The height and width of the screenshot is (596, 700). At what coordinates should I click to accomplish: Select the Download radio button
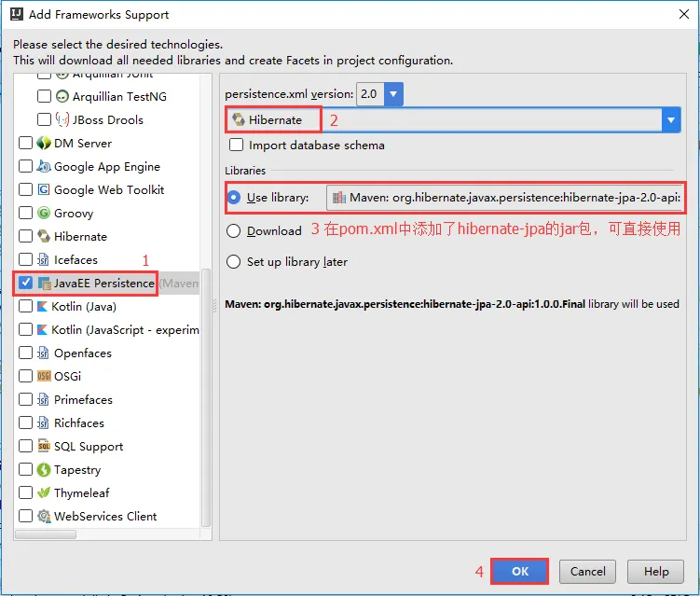pos(233,230)
